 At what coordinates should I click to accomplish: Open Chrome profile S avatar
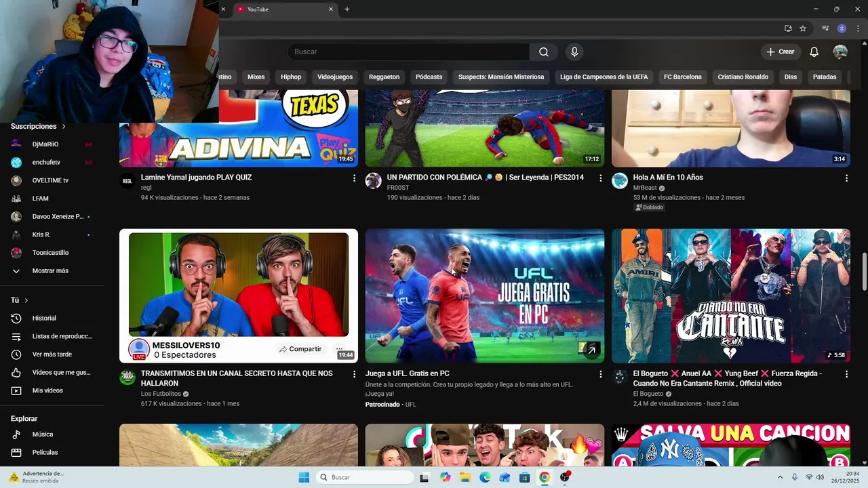tap(842, 28)
